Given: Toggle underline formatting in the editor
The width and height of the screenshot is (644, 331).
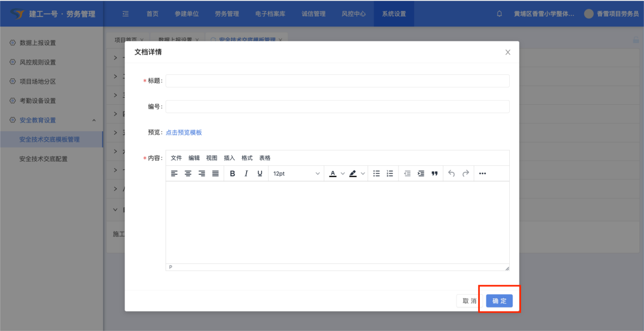Looking at the screenshot, I should coord(260,173).
